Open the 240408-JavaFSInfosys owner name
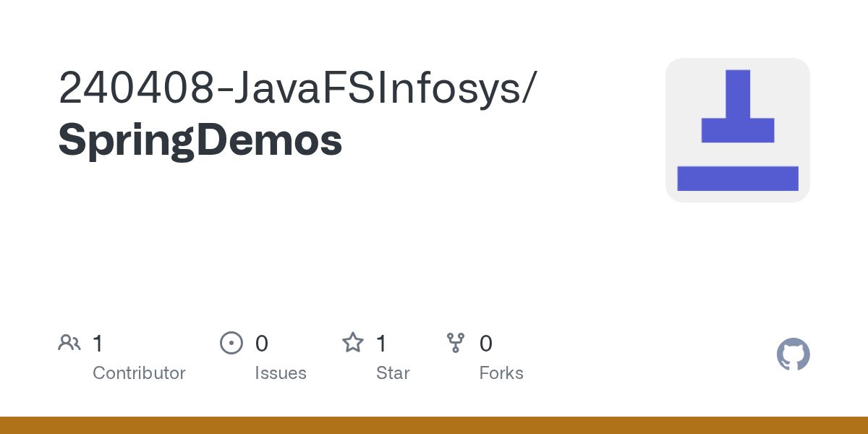868x434 pixels. [x=290, y=88]
